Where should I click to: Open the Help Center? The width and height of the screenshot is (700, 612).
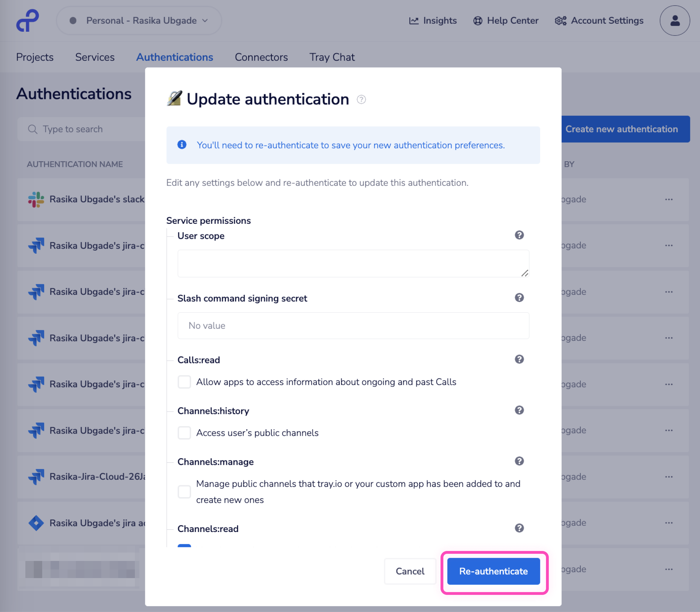coord(505,21)
